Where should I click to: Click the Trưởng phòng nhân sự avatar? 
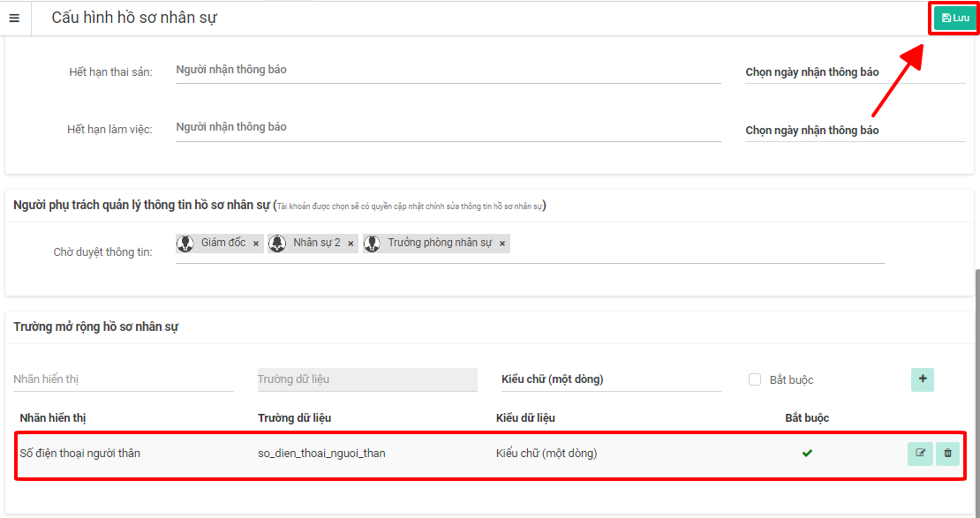coord(373,244)
